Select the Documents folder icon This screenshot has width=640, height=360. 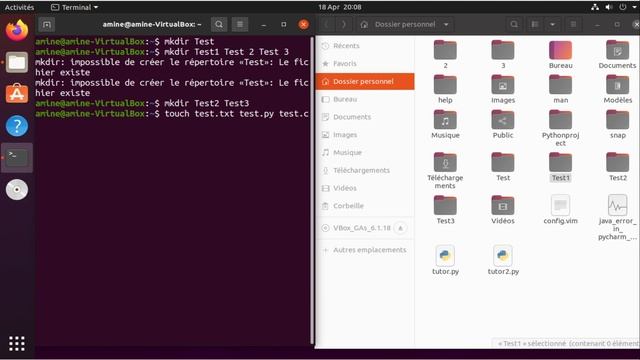(618, 55)
